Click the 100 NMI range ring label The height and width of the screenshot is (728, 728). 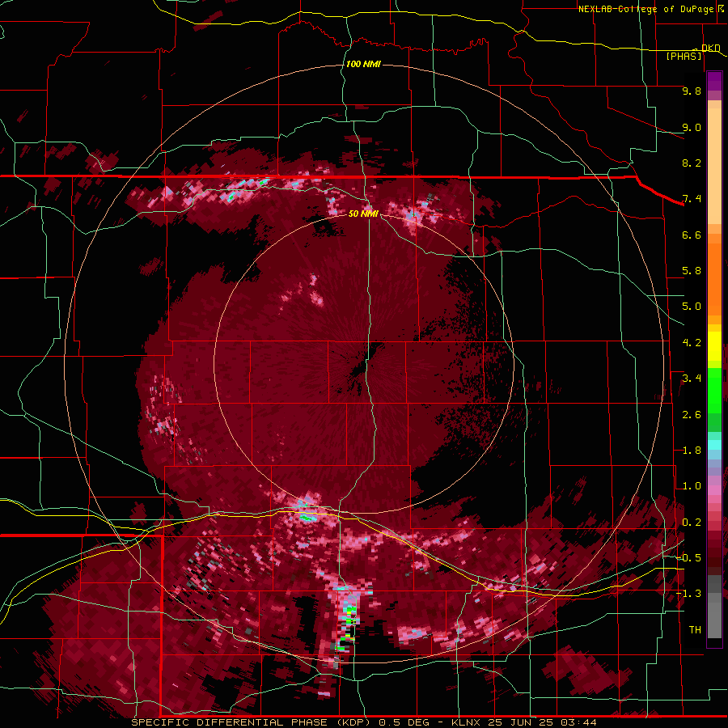coord(363,64)
